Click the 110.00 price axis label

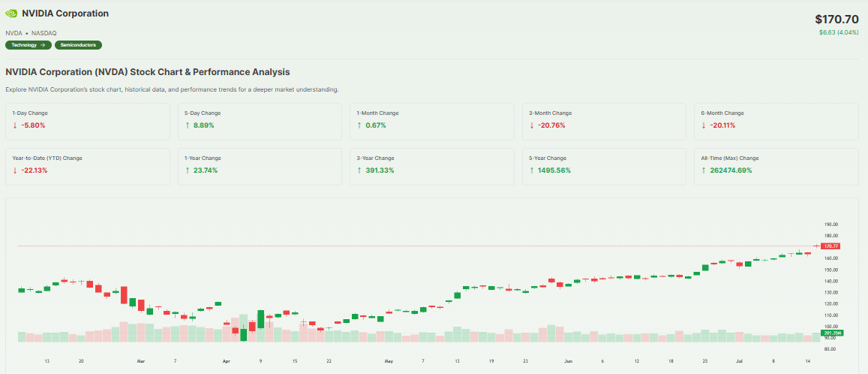[831, 315]
